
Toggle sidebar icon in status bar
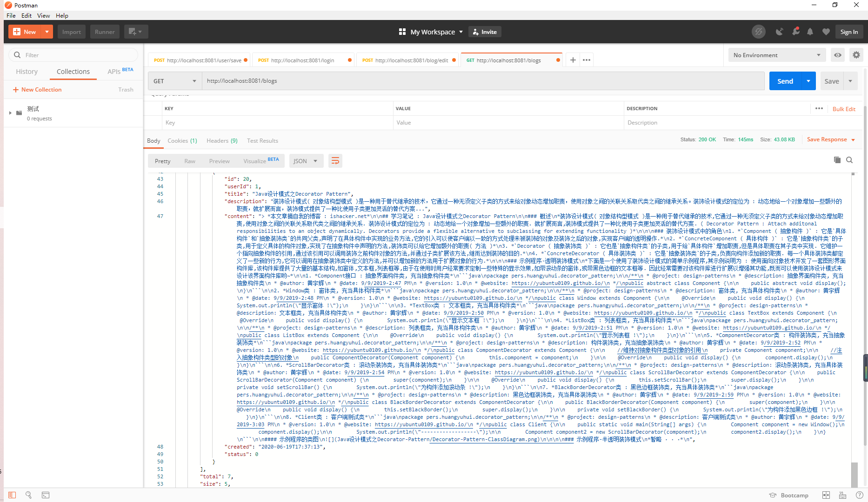coord(12,495)
